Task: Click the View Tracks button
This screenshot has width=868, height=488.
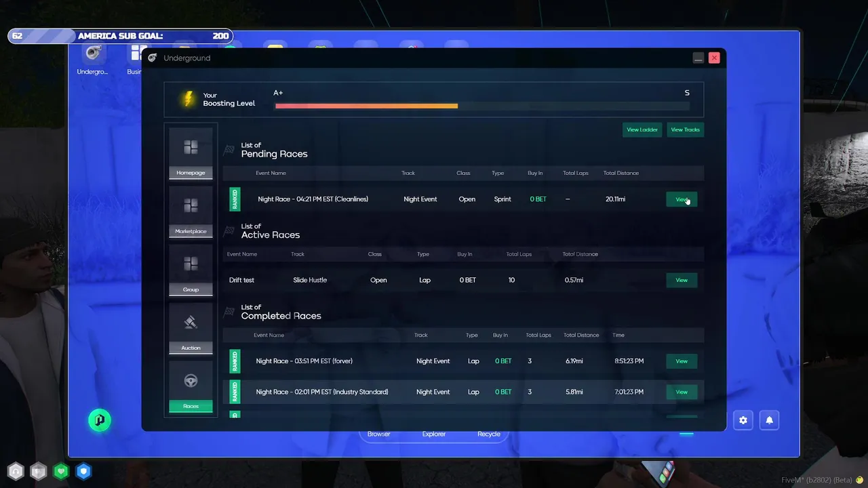Action: tap(686, 129)
